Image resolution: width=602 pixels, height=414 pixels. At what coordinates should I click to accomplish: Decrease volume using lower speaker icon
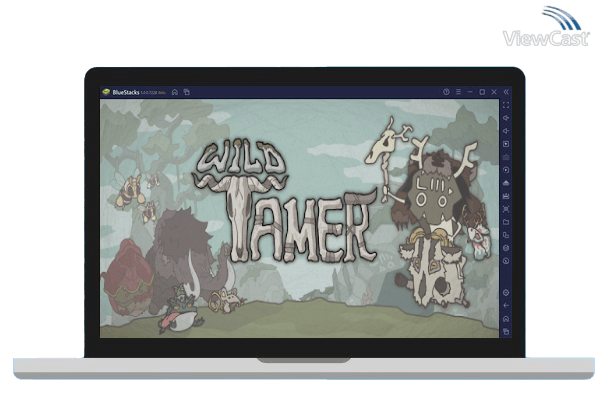coord(506,131)
